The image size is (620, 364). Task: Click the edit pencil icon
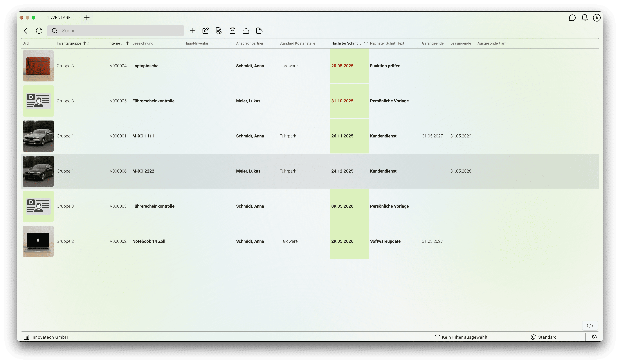(205, 31)
